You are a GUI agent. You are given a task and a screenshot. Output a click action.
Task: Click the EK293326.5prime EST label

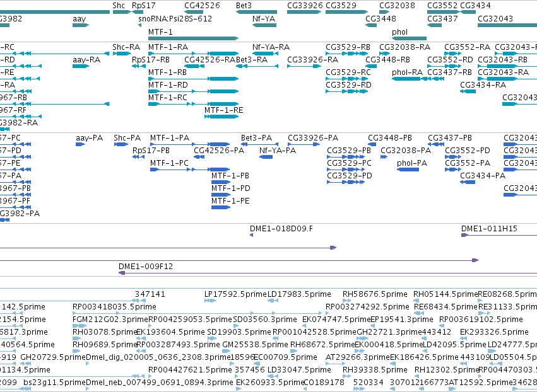coord(494,332)
